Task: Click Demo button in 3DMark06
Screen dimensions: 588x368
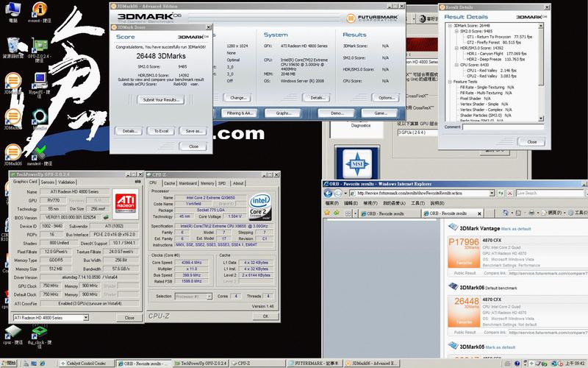Action: [337, 113]
